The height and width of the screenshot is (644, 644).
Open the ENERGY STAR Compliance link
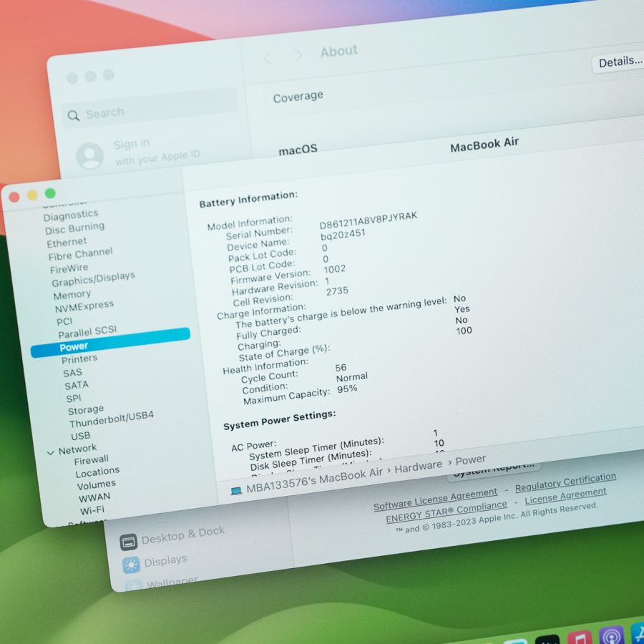click(447, 512)
